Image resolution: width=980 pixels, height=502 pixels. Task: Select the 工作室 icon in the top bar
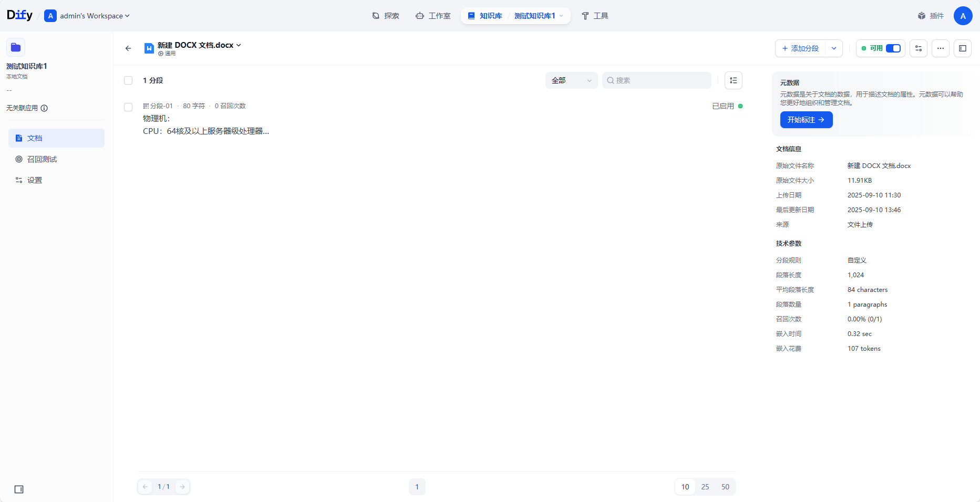point(419,16)
